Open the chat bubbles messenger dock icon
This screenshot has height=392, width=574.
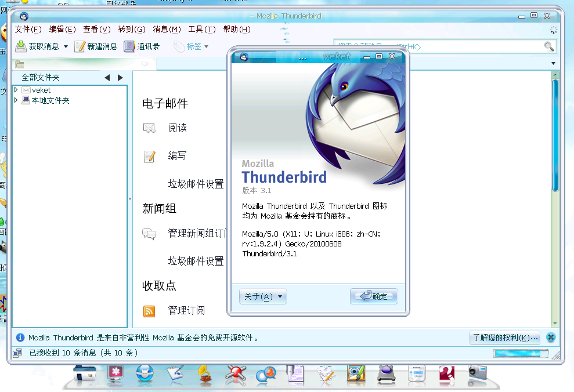[266, 375]
